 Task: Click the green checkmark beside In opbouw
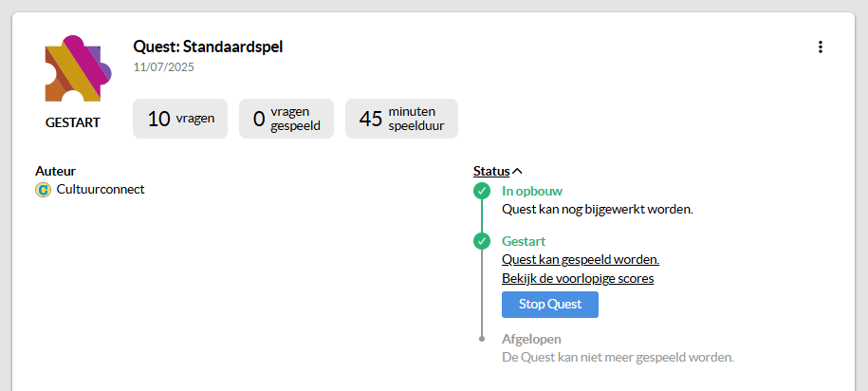pyautogui.click(x=482, y=192)
